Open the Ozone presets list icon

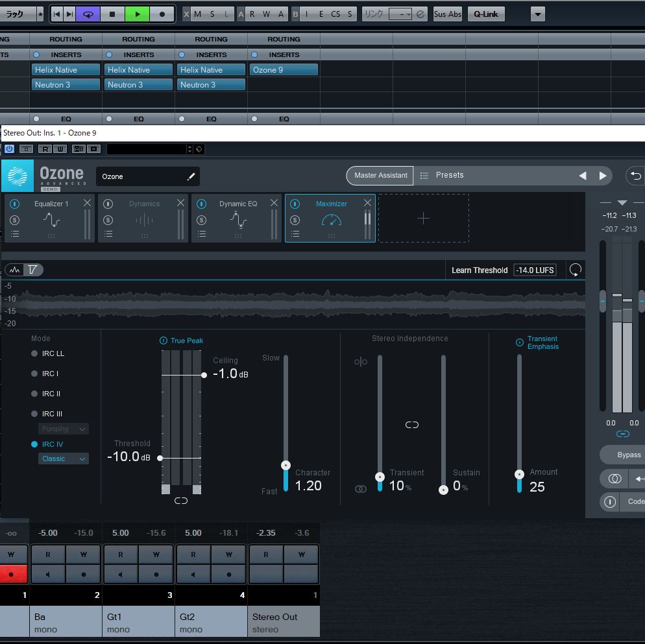[424, 176]
